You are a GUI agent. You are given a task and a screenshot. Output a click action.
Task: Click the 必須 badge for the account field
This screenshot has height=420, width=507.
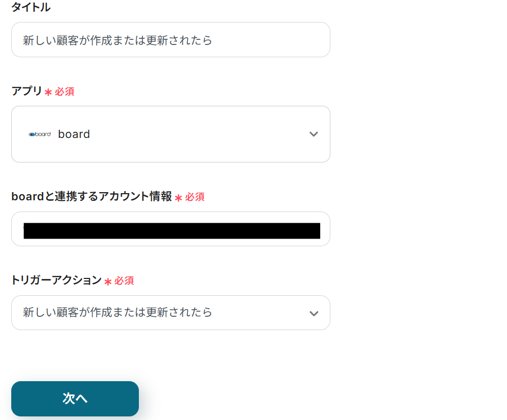click(195, 197)
